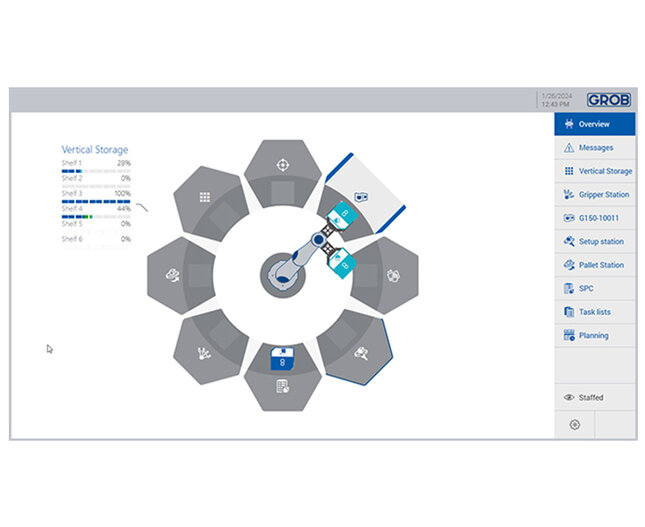Click the Planning calendar icon
This screenshot has width=645, height=527.
pyautogui.click(x=569, y=335)
